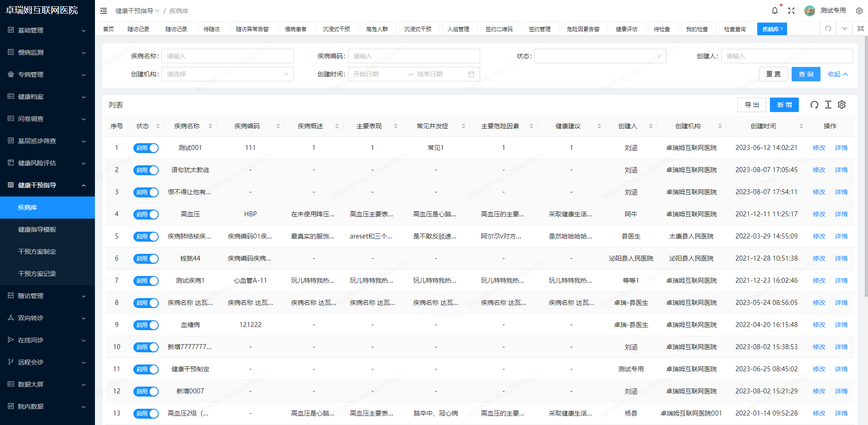Select 健康指导模板 in the sidebar menu
Image resolution: width=868 pixels, height=425 pixels.
(36, 229)
